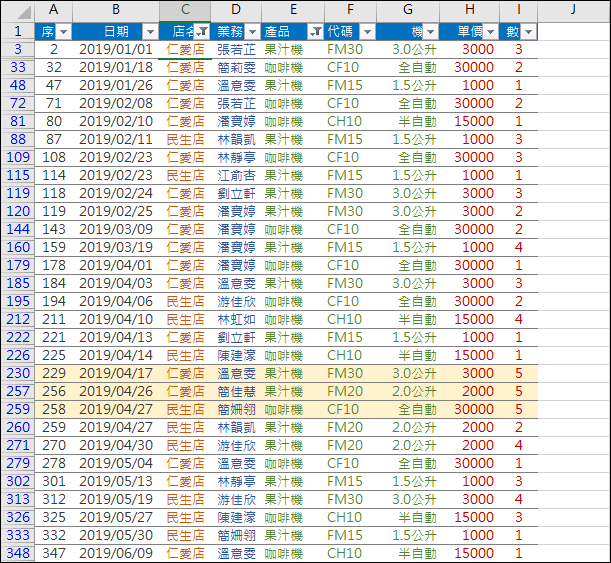
Task: Click date cell 2019/05/04
Action: [116, 463]
